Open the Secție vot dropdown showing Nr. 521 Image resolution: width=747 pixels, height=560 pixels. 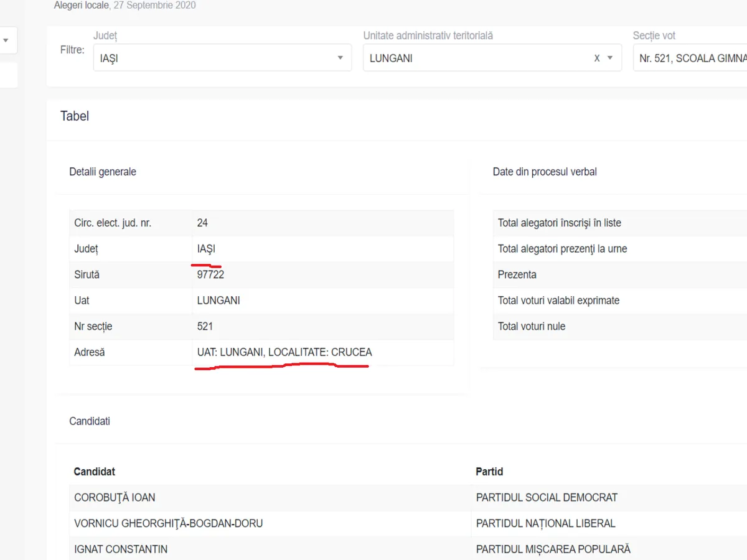click(x=691, y=58)
